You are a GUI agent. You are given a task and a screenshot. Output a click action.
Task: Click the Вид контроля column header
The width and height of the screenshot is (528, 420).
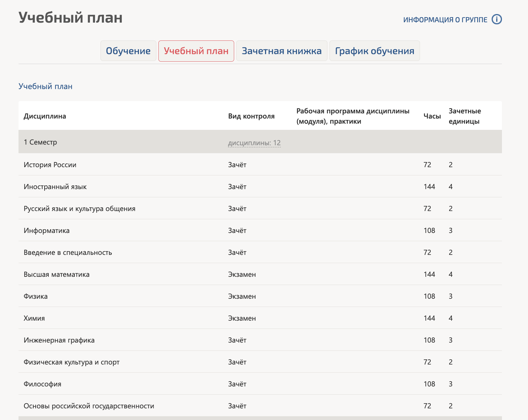point(251,116)
